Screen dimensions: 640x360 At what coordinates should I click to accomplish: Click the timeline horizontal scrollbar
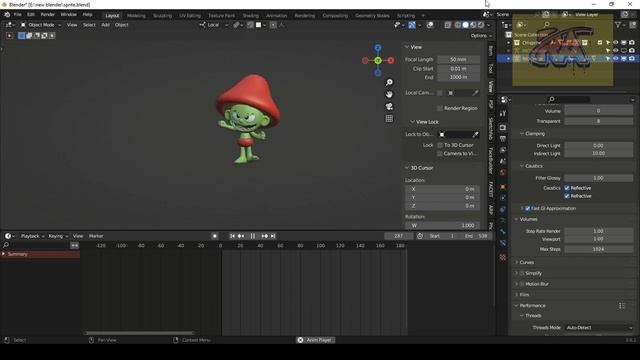pyautogui.click(x=139, y=333)
